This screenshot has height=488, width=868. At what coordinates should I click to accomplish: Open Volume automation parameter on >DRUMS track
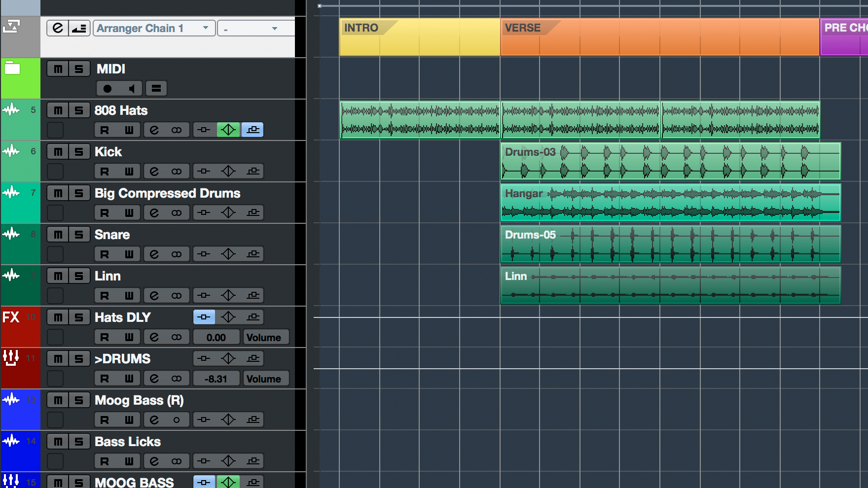264,379
